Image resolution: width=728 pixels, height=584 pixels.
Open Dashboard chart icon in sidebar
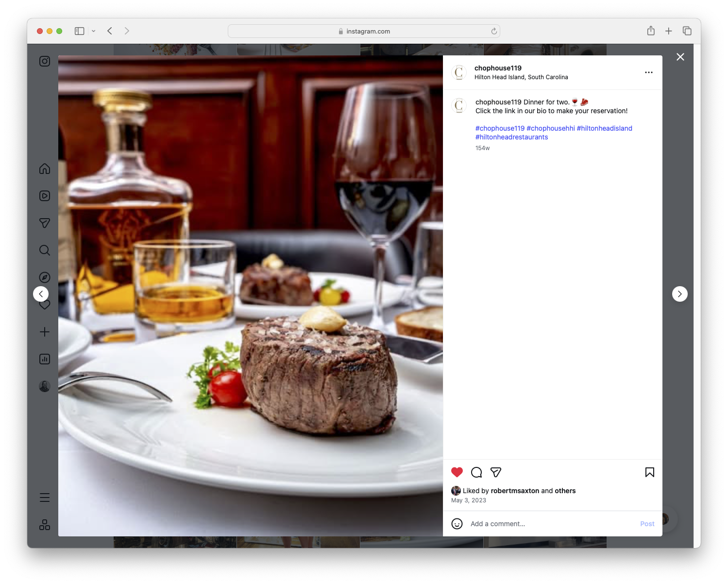pos(45,359)
